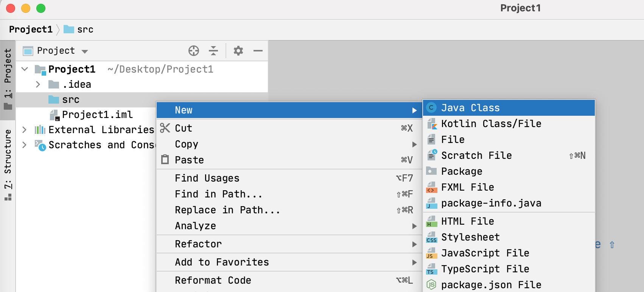Click the Package folder icon

[431, 171]
